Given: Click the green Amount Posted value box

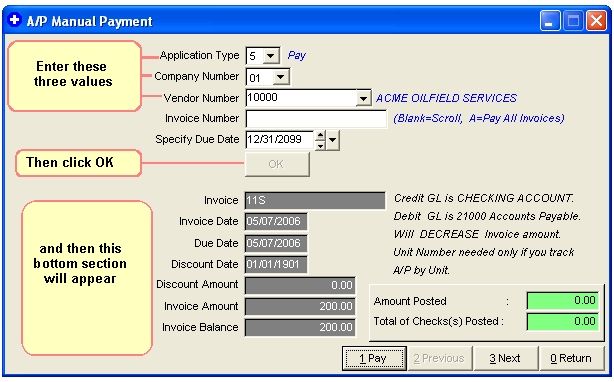Looking at the screenshot, I should 563,301.
